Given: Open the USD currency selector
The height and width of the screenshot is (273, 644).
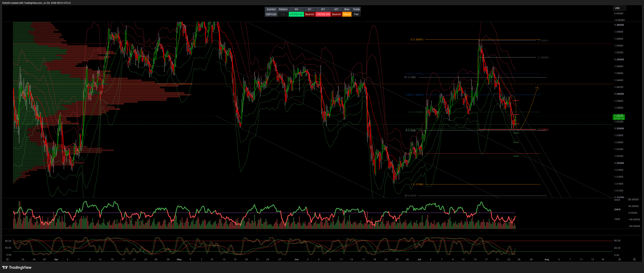Looking at the screenshot, I should point(619,8).
